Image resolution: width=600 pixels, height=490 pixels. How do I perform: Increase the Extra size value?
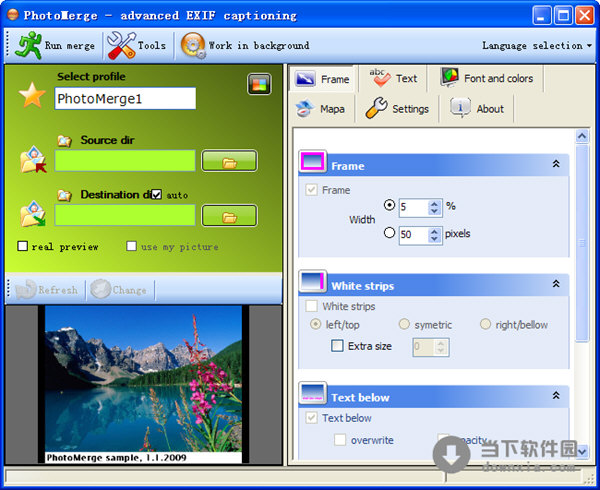[441, 343]
